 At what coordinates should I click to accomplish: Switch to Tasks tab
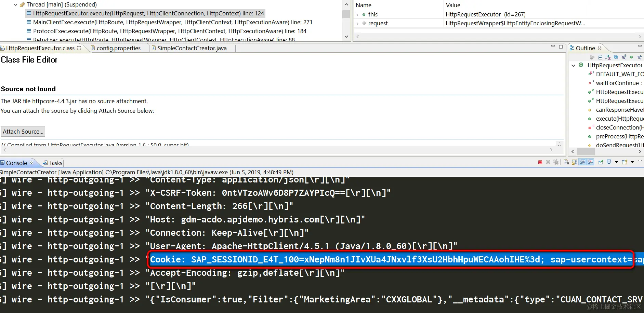point(55,163)
